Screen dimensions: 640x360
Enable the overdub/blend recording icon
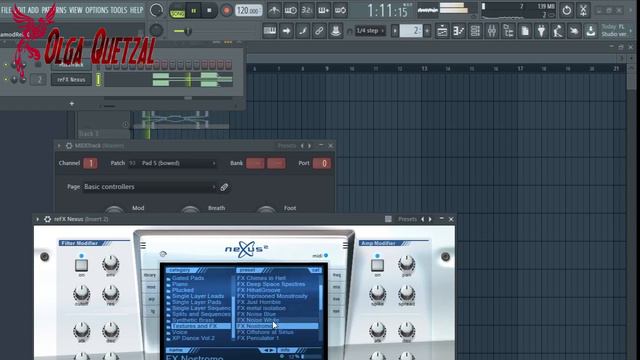(323, 11)
